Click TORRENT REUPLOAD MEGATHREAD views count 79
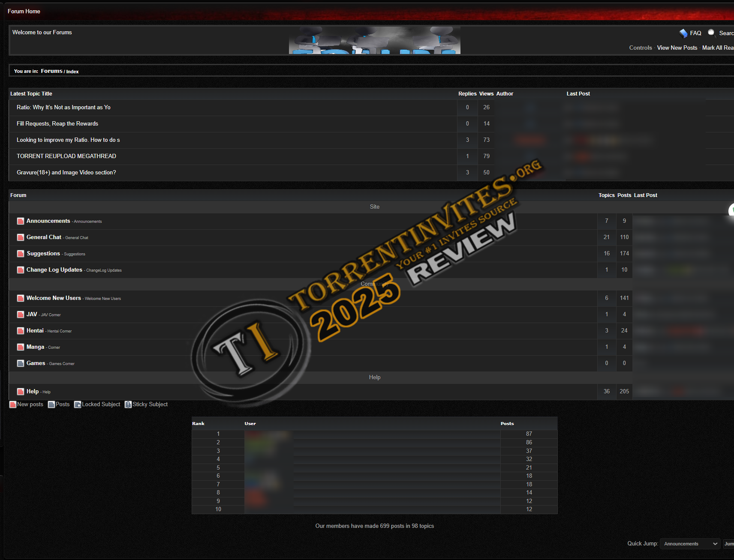 (486, 156)
